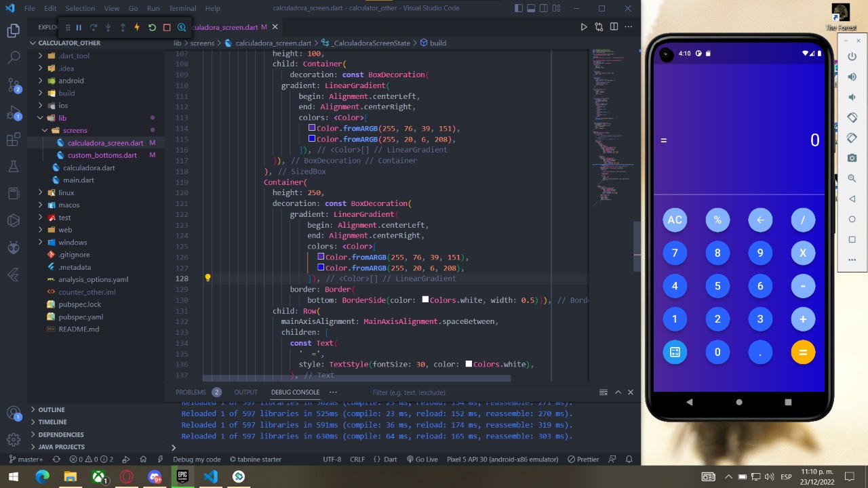Viewport: 868px width, 488px height.
Task: Switch to the OUTPUT tab in the panel
Action: click(x=245, y=392)
